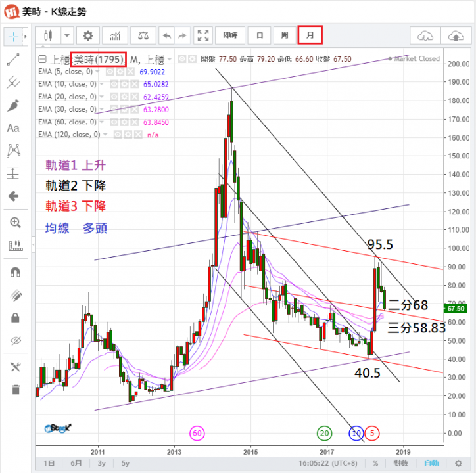Screen dimensions: 476x473
Task: Switch to the 日 daily interval
Action: [x=259, y=35]
